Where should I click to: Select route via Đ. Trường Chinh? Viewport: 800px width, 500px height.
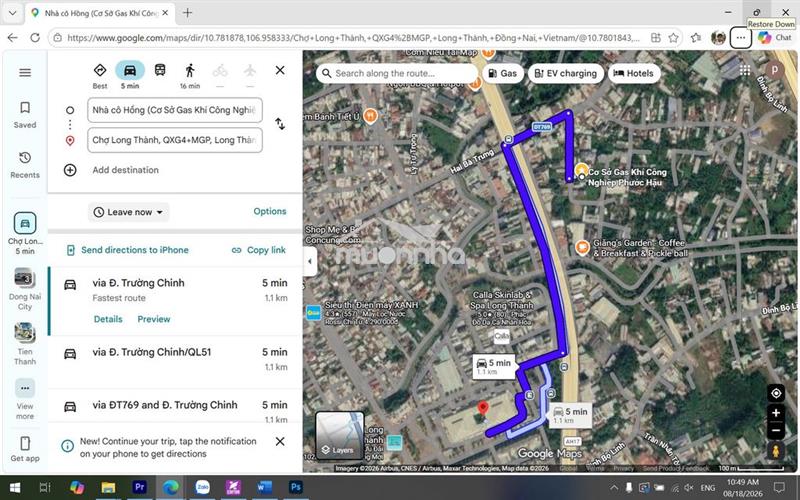point(175,301)
